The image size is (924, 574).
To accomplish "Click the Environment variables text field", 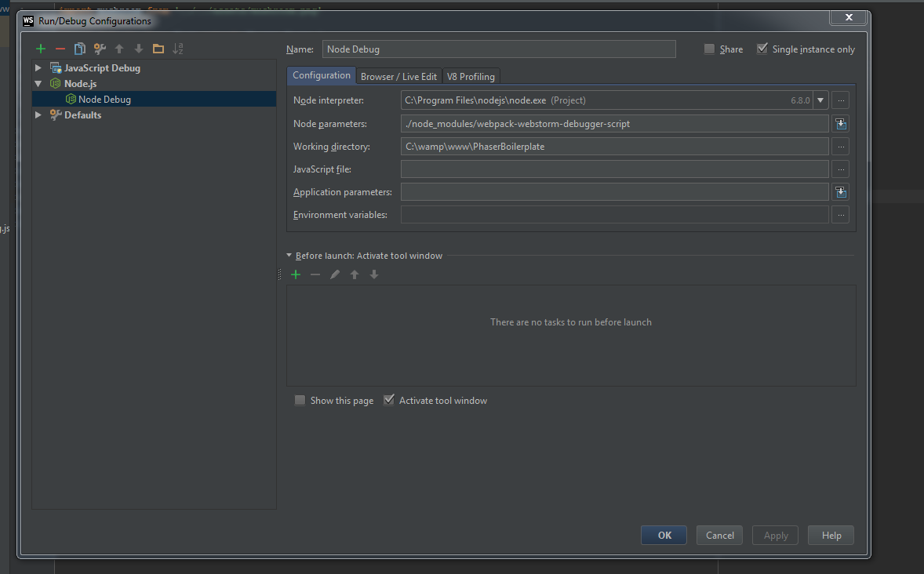I will [x=615, y=215].
